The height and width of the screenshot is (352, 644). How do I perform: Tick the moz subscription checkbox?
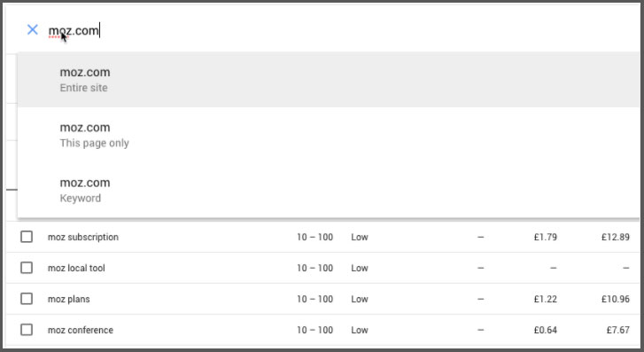coord(27,237)
